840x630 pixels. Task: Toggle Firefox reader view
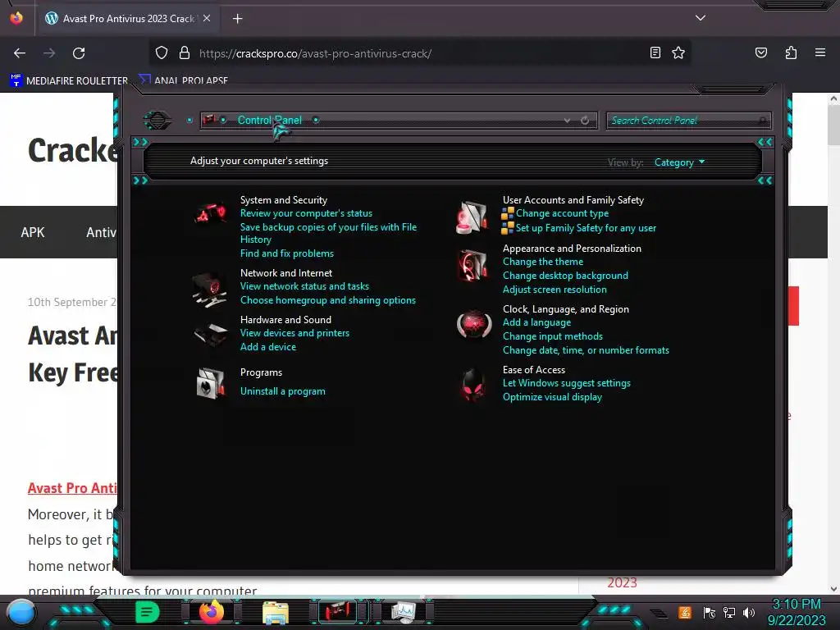pos(655,52)
